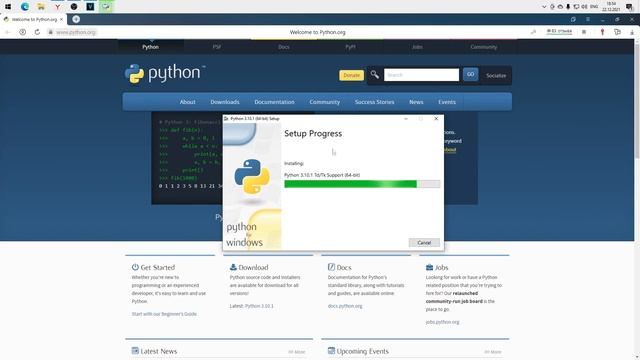Open the Events menu item
The width and height of the screenshot is (640, 360).
coord(447,102)
